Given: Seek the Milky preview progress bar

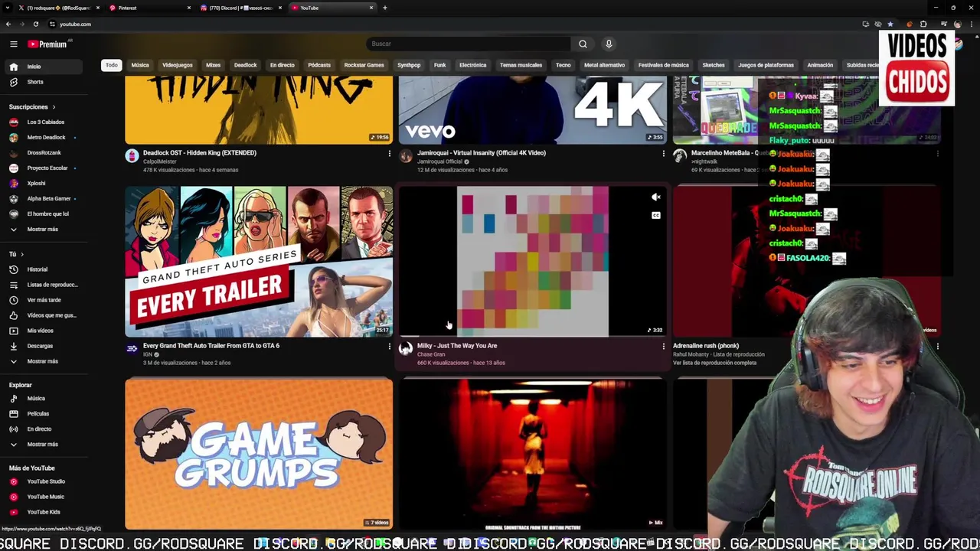Looking at the screenshot, I should tap(533, 336).
